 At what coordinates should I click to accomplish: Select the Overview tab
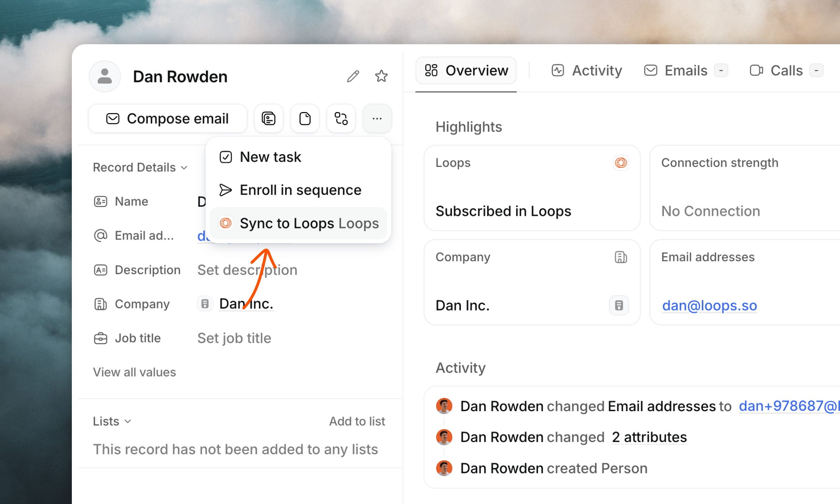coord(466,70)
